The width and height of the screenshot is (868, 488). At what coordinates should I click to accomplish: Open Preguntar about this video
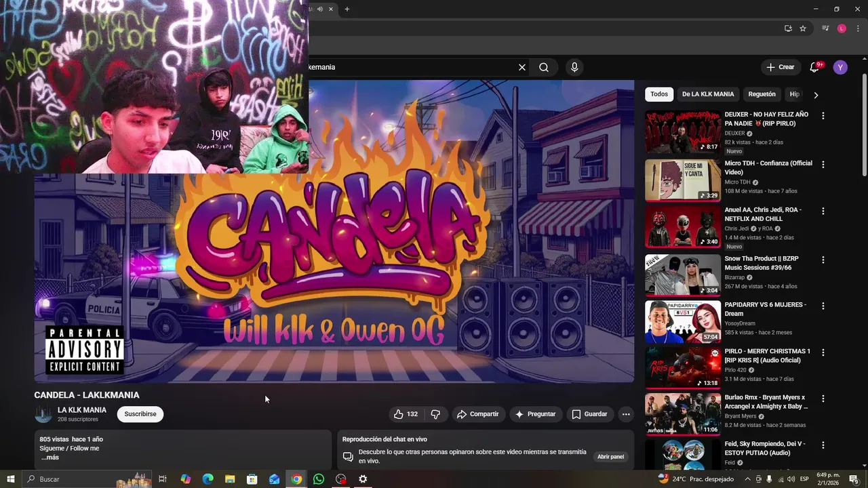tap(536, 414)
